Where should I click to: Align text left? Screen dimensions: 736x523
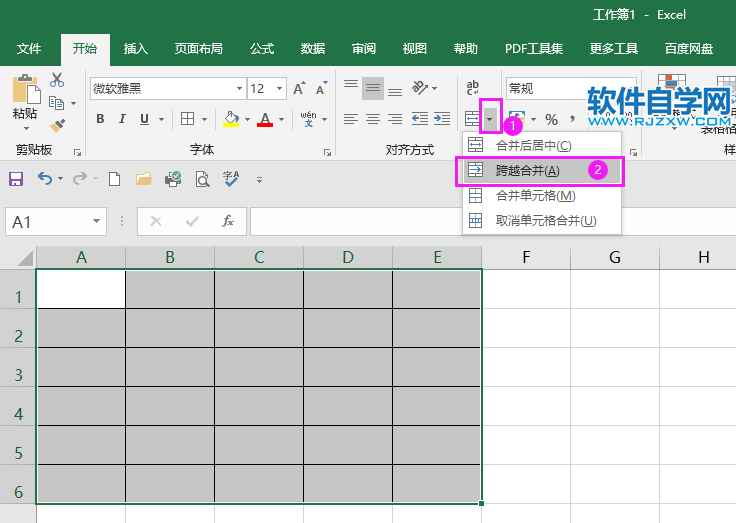(x=351, y=119)
